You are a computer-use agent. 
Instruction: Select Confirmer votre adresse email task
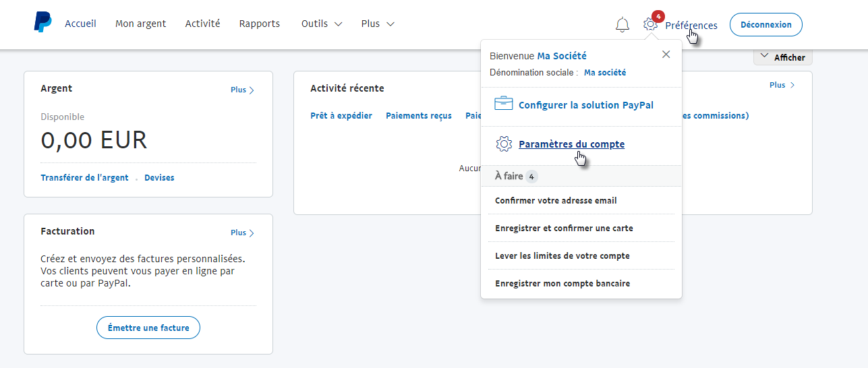tap(556, 200)
